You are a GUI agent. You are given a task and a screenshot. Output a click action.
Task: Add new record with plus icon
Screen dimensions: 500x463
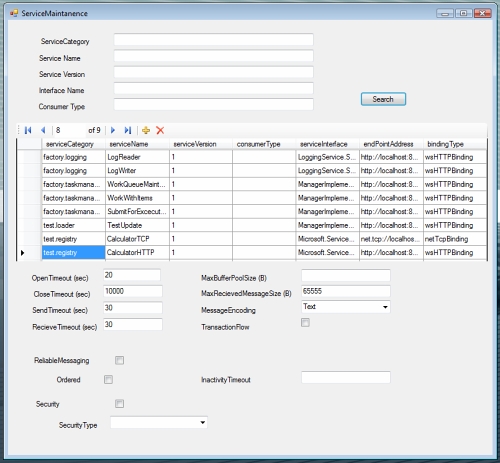[x=146, y=130]
